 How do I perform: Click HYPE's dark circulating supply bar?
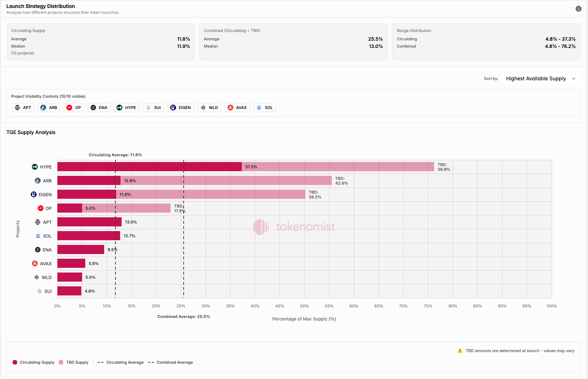pos(149,167)
